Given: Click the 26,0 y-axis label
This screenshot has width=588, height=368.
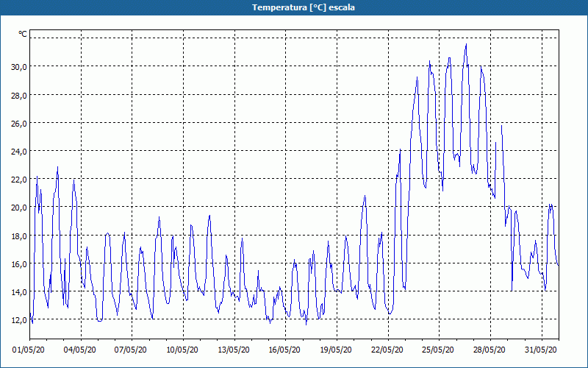Looking at the screenshot, I should click(x=19, y=123).
